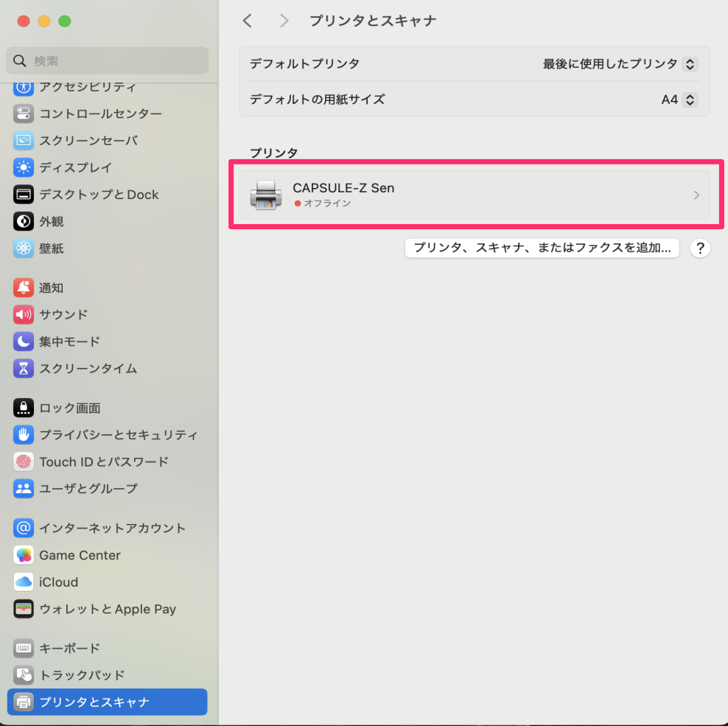Select Privacy and Security sidebar item
The image size is (728, 726).
click(118, 435)
